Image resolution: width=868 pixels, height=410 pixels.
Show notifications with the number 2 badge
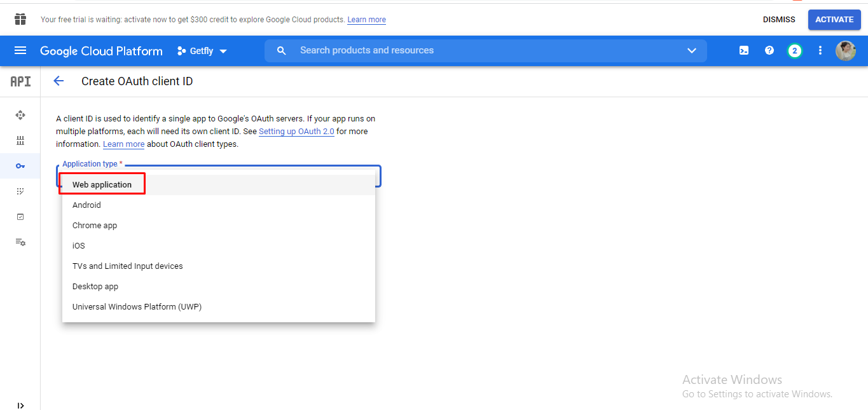coord(794,51)
